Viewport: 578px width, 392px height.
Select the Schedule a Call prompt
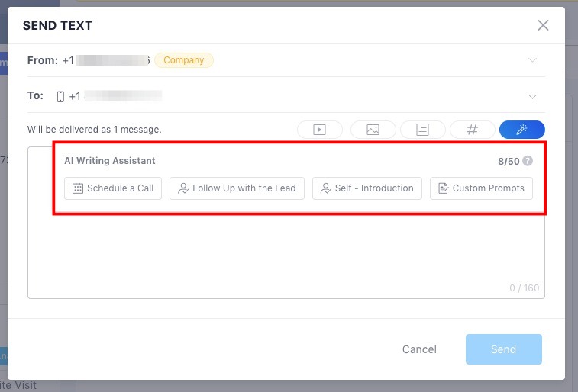(x=113, y=188)
